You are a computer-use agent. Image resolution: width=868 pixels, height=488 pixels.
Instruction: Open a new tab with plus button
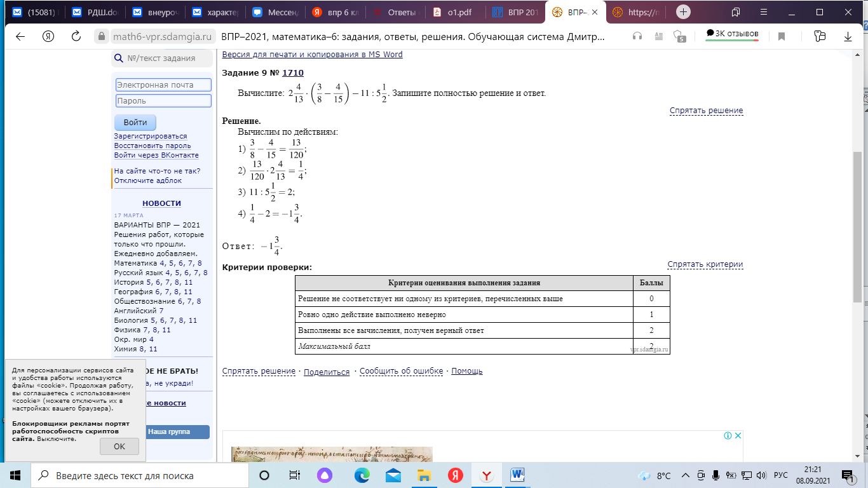tap(683, 11)
